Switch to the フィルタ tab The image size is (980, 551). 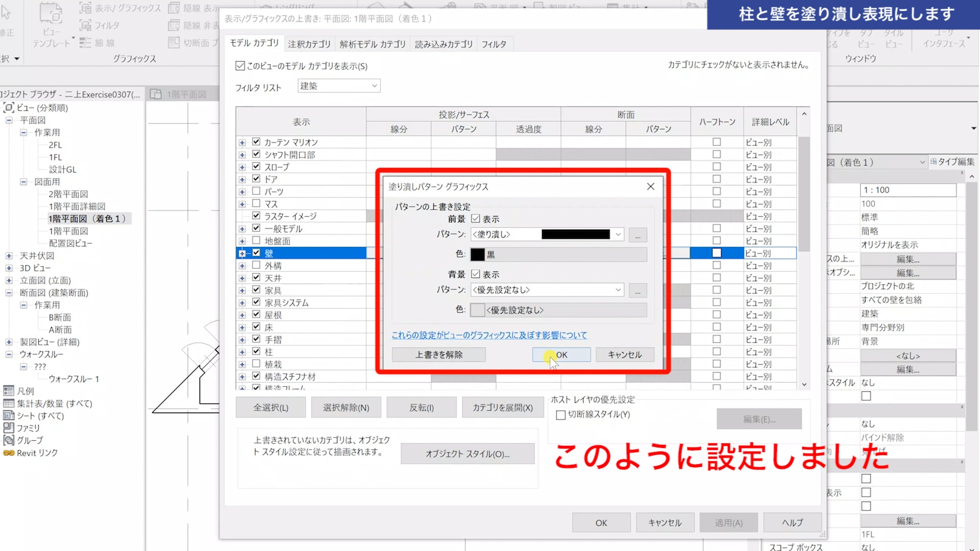coord(494,44)
